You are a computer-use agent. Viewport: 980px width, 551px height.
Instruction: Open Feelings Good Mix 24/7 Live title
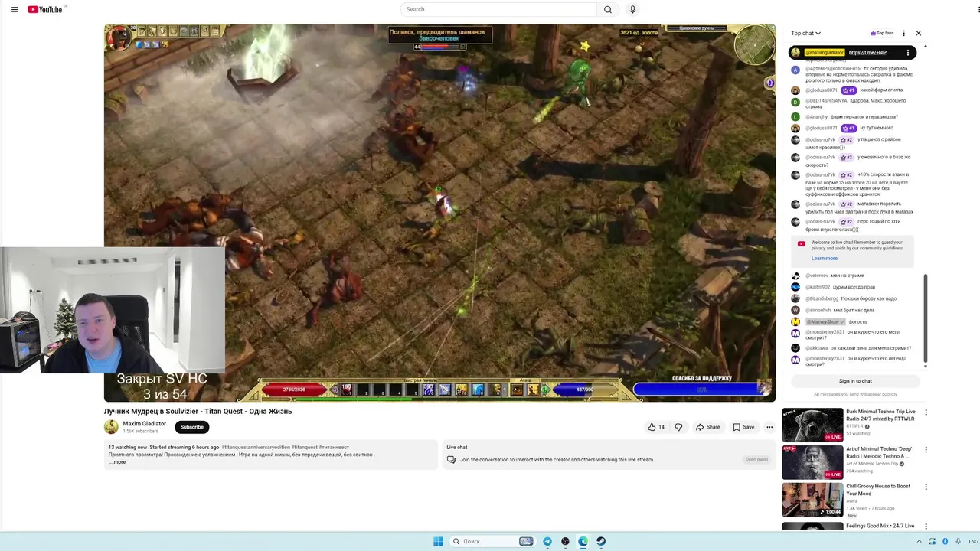point(880,526)
